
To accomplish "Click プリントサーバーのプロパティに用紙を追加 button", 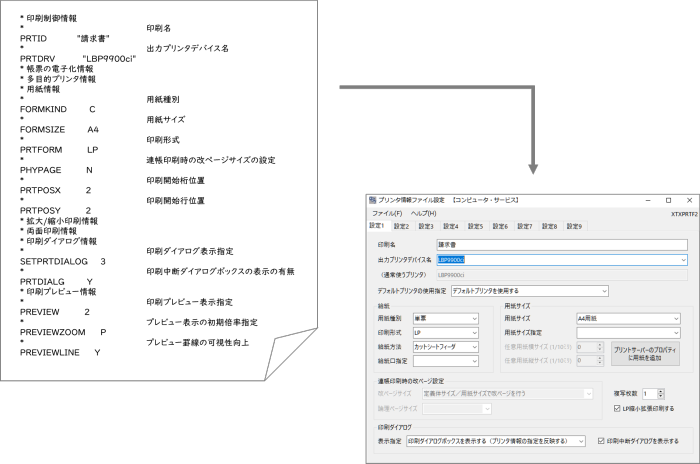I will click(x=646, y=354).
